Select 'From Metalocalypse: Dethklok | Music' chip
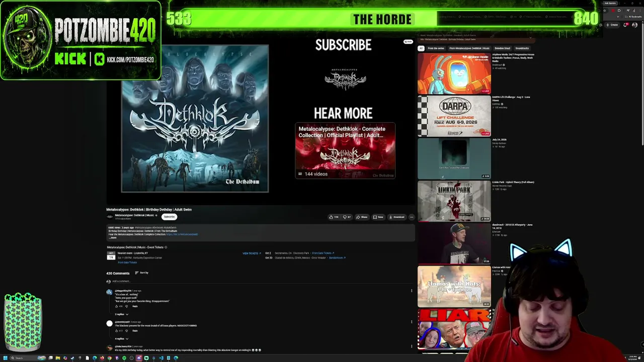The width and height of the screenshot is (644, 362). (x=469, y=48)
